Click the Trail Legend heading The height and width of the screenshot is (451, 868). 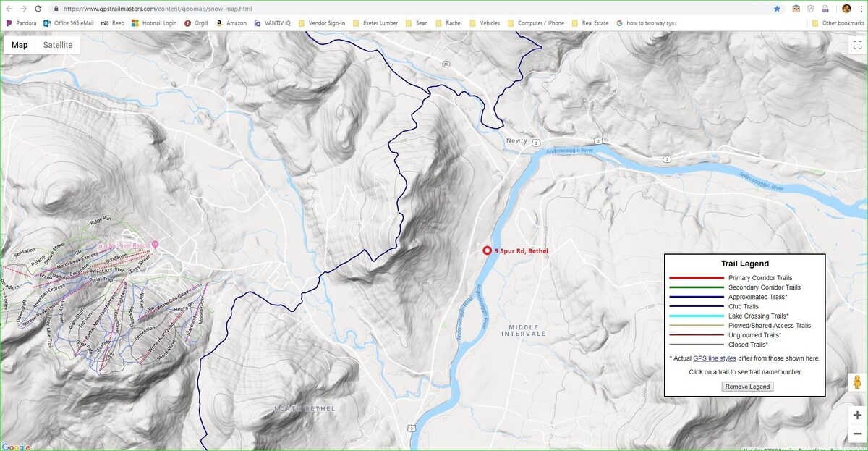click(745, 264)
